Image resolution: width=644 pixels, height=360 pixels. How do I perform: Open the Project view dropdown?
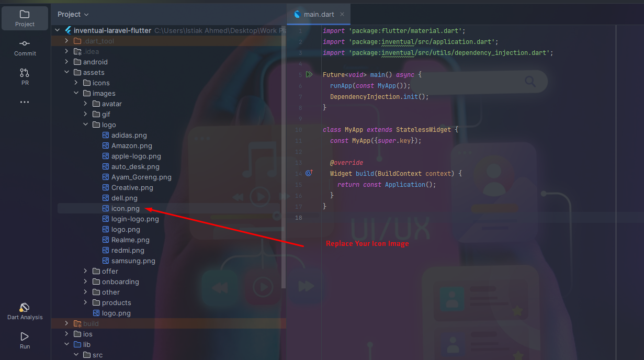pyautogui.click(x=73, y=14)
